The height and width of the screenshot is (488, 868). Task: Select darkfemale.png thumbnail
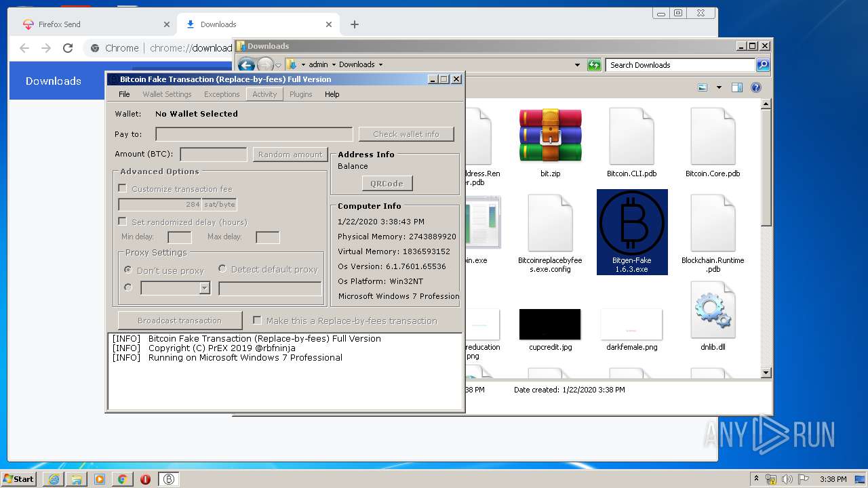(x=631, y=324)
